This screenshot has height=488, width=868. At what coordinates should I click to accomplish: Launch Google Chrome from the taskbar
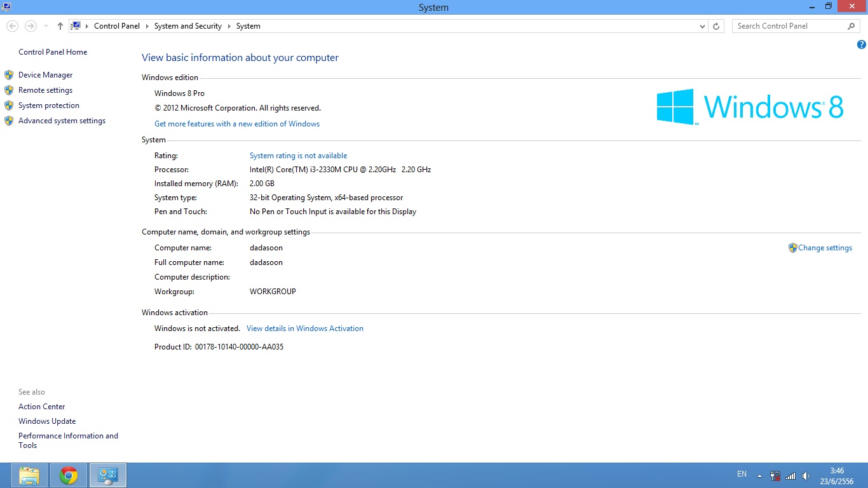[x=69, y=475]
